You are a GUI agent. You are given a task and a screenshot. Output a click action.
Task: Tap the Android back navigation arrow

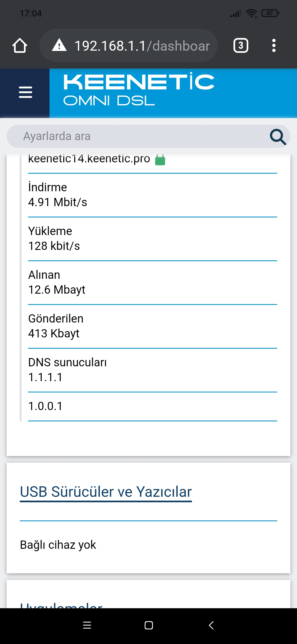[211, 625]
